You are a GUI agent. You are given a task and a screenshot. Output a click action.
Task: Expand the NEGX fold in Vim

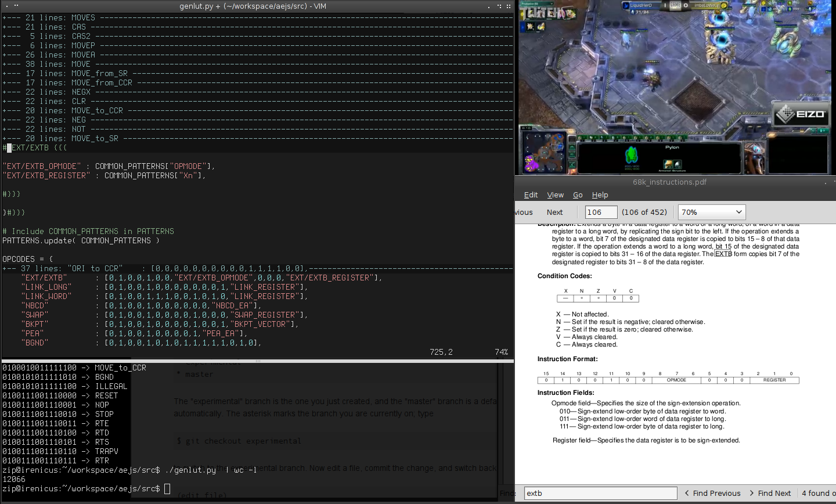[x=257, y=92]
